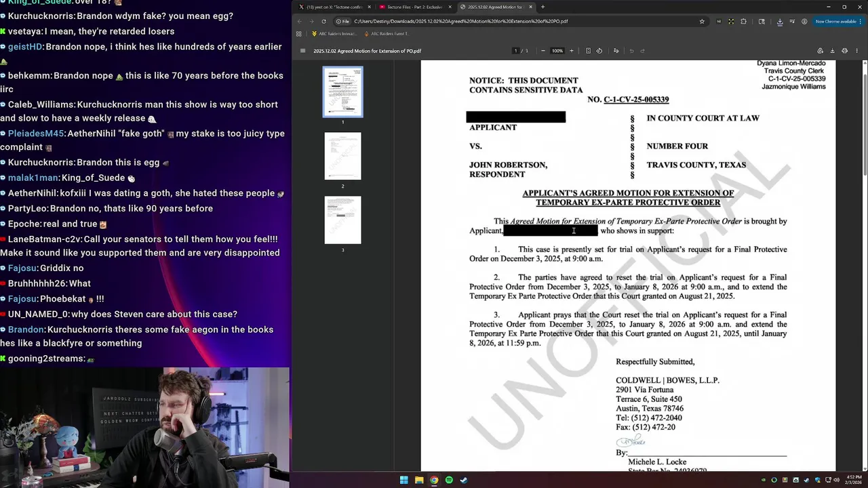The width and height of the screenshot is (868, 488).
Task: Zoom in the PDF with plus icon
Action: tap(572, 51)
